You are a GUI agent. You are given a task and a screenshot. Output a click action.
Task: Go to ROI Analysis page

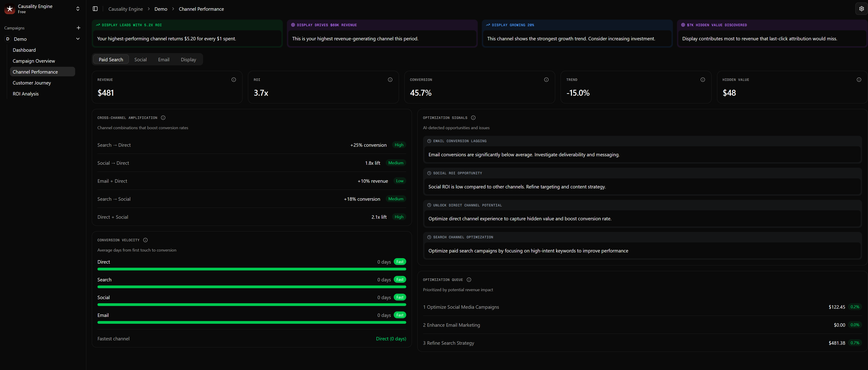tap(26, 94)
